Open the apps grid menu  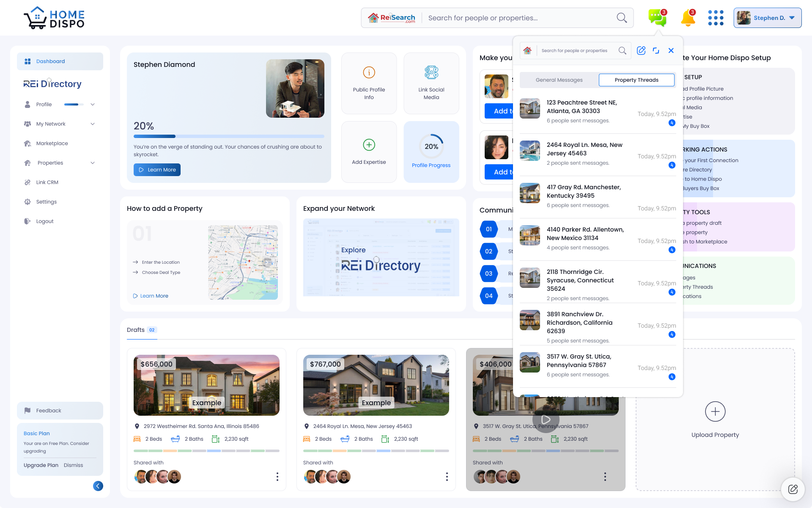[716, 17]
